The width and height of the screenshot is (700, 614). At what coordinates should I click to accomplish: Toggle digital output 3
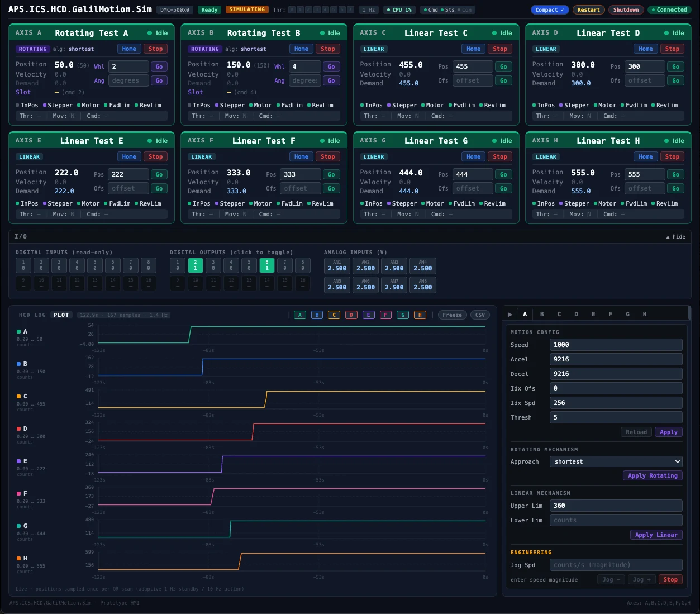click(x=213, y=265)
